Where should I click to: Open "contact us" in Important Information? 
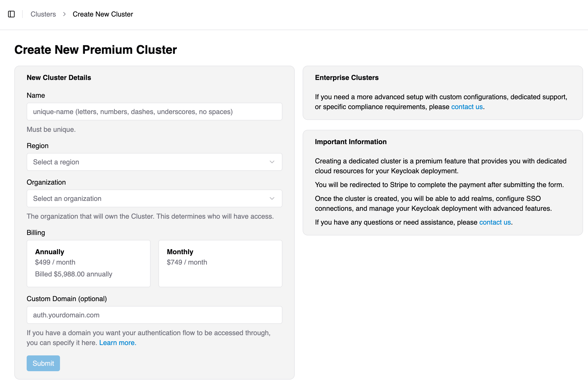[x=495, y=222]
